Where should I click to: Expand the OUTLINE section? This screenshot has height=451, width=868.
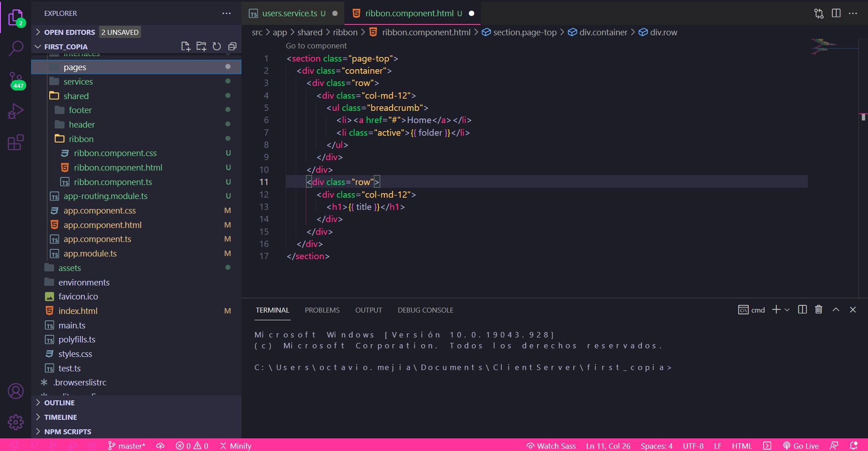[59, 403]
